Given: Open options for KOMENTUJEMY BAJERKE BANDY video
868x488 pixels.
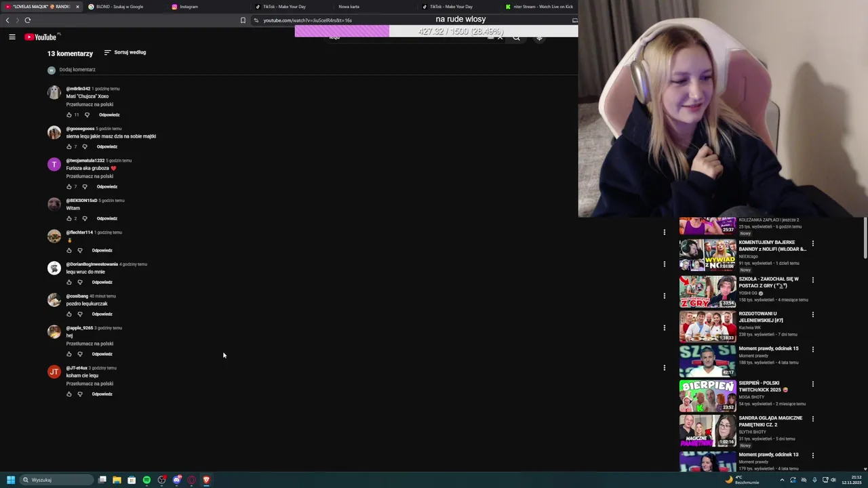Looking at the screenshot, I should (x=812, y=243).
